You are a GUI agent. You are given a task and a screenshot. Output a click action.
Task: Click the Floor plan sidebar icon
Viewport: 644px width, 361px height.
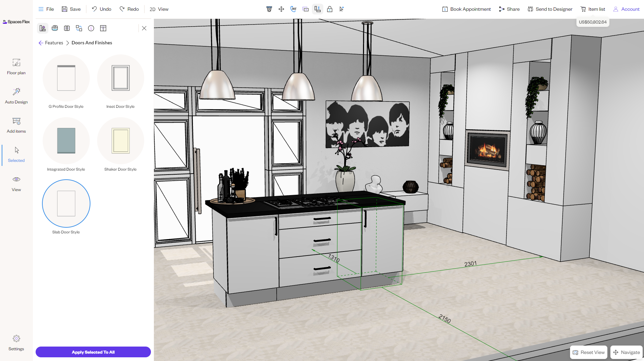(16, 66)
